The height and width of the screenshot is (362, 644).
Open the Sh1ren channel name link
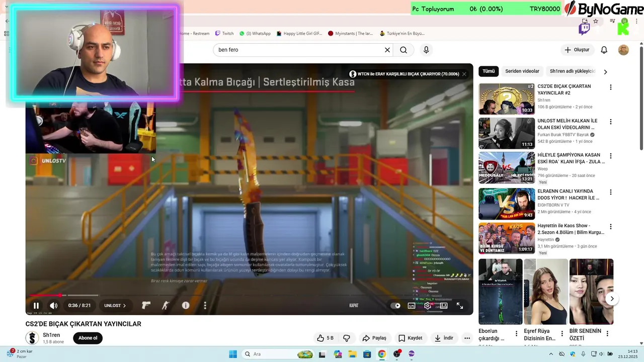coord(51,335)
